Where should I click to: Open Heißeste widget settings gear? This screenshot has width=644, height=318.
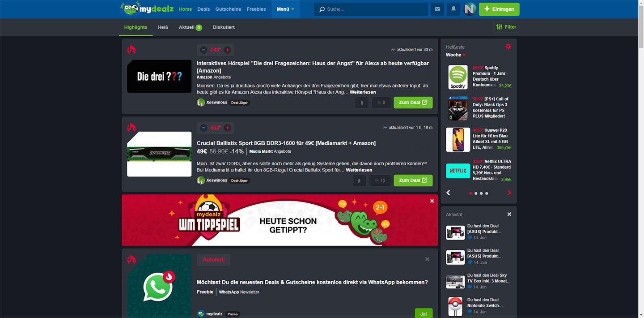coord(508,46)
